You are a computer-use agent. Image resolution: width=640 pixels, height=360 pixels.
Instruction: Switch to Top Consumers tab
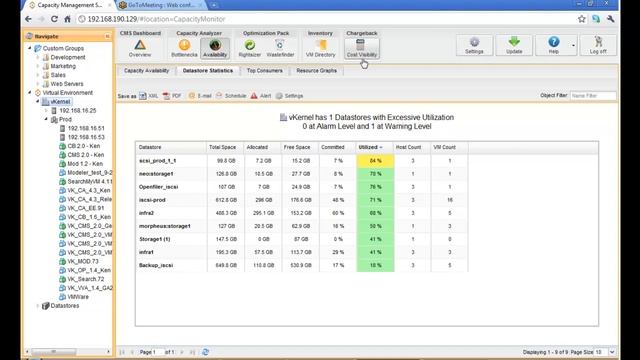tap(264, 71)
